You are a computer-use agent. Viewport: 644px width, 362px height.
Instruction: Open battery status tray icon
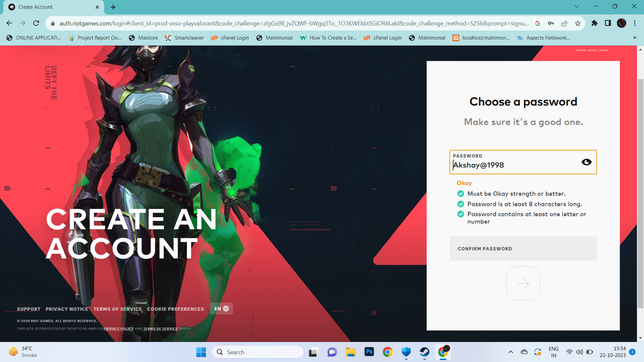pyautogui.click(x=590, y=352)
